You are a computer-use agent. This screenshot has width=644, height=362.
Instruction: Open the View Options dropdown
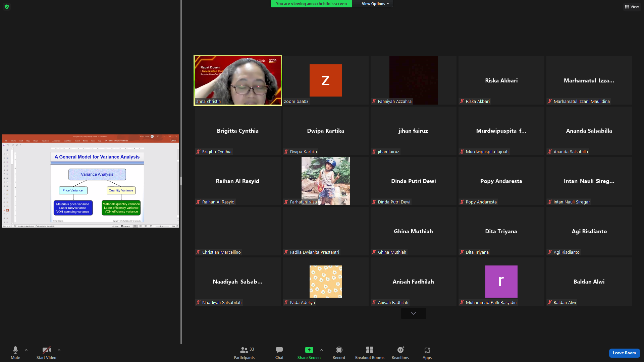tap(375, 4)
